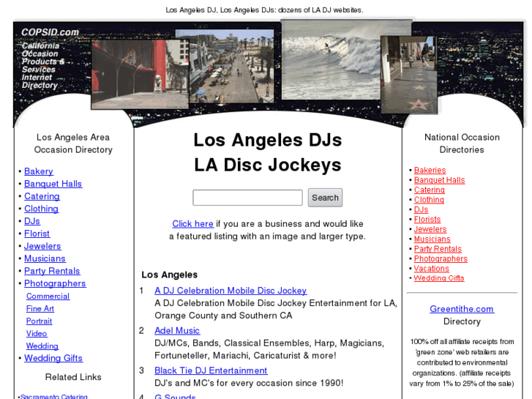Open the Sacramento Catering related link

tap(53, 396)
